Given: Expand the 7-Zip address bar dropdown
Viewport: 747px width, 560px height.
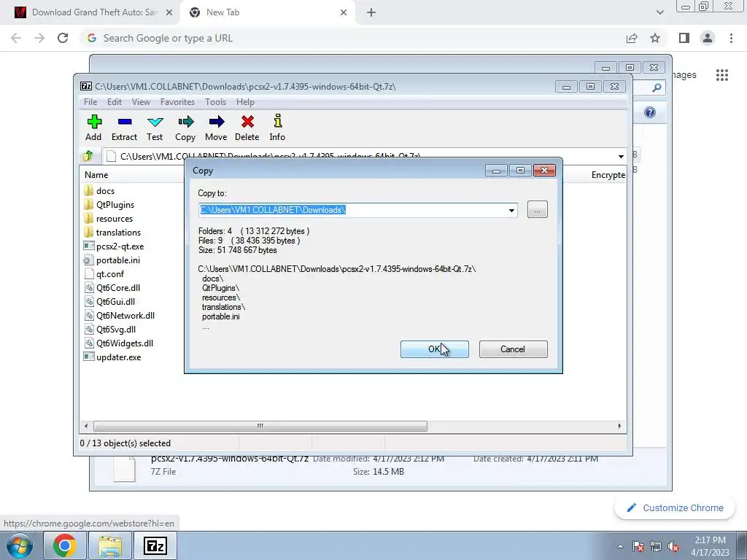Looking at the screenshot, I should [621, 156].
